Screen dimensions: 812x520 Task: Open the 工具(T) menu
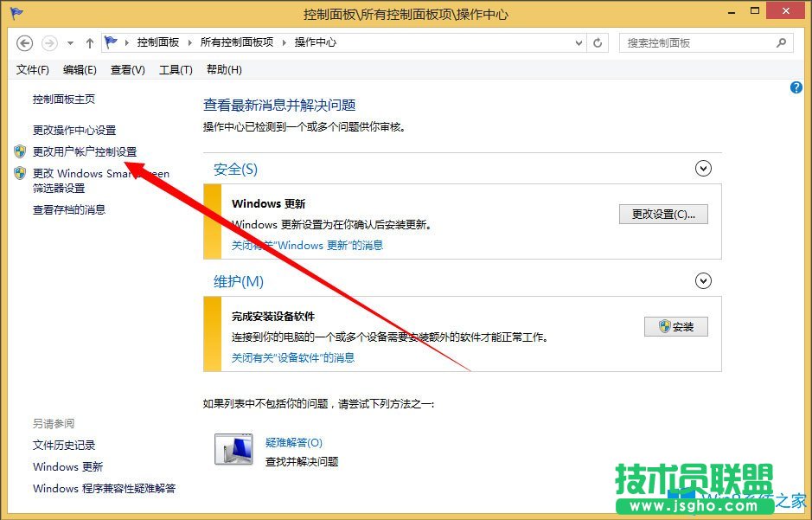(x=175, y=70)
